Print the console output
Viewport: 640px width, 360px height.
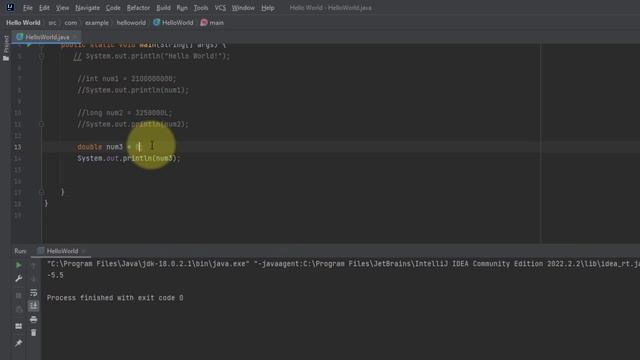(x=34, y=319)
